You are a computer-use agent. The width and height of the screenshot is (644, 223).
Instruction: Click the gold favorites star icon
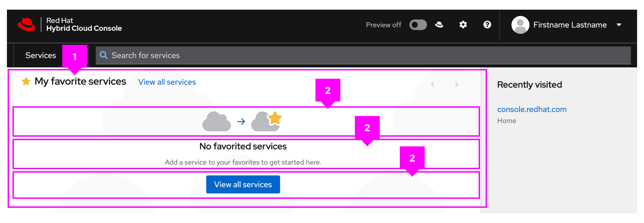26,81
